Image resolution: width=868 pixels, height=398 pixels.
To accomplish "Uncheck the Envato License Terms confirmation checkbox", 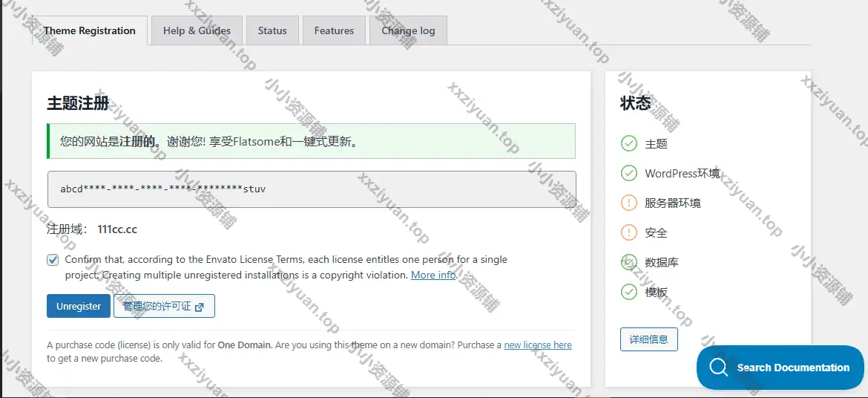I will [53, 260].
